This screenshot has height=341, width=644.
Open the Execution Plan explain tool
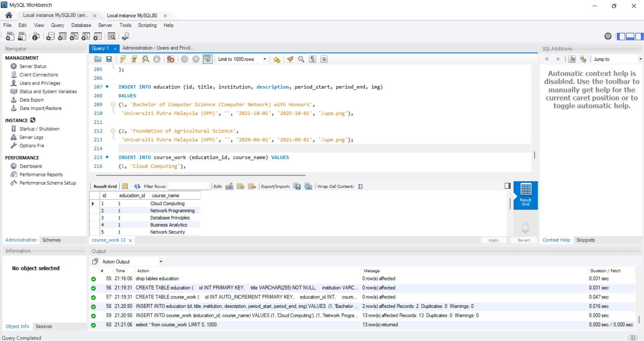(x=145, y=59)
